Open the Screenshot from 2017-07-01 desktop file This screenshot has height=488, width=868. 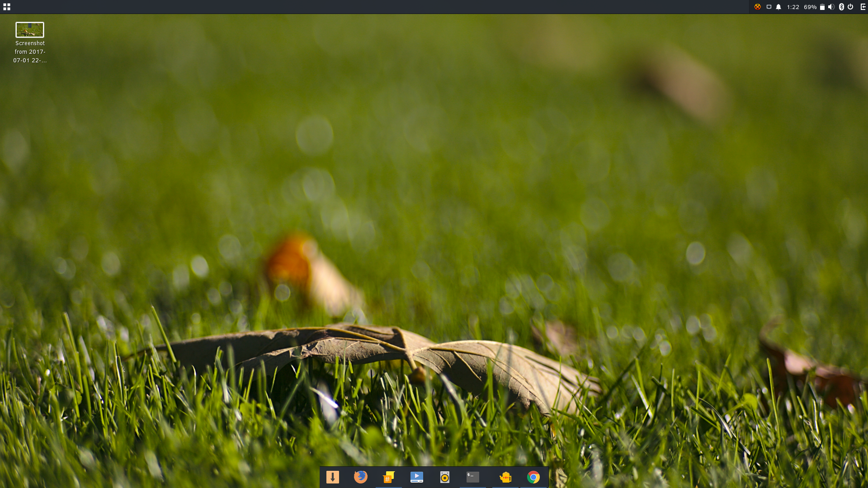[x=30, y=43]
